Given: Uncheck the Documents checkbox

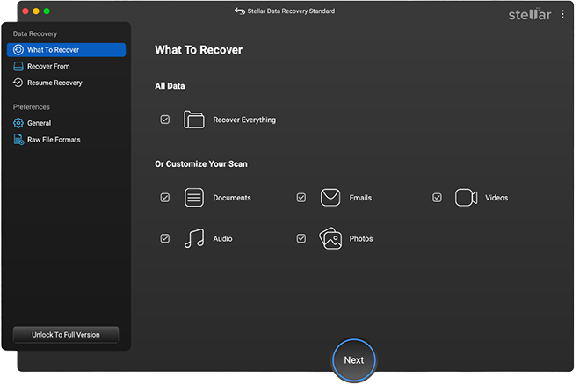Looking at the screenshot, I should [x=165, y=198].
